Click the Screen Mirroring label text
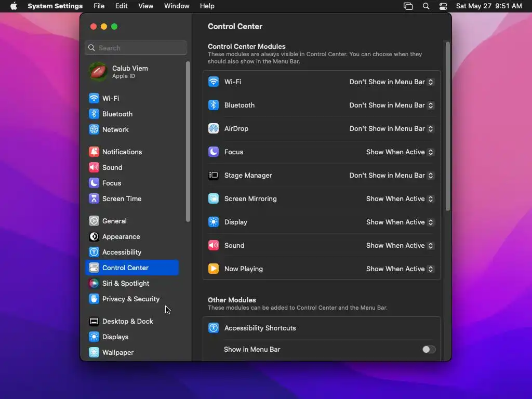 point(250,199)
